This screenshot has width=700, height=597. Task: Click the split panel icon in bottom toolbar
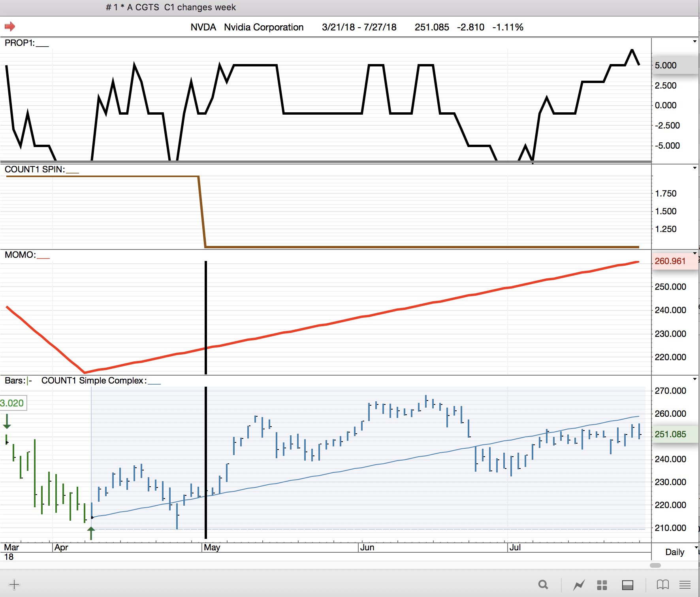point(628,585)
